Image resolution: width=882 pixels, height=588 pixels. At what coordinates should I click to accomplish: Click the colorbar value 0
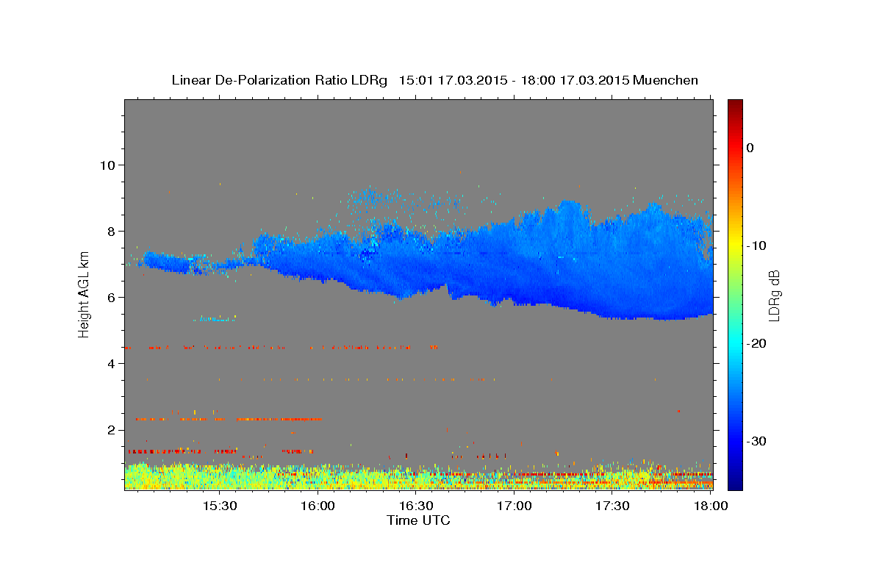750,148
